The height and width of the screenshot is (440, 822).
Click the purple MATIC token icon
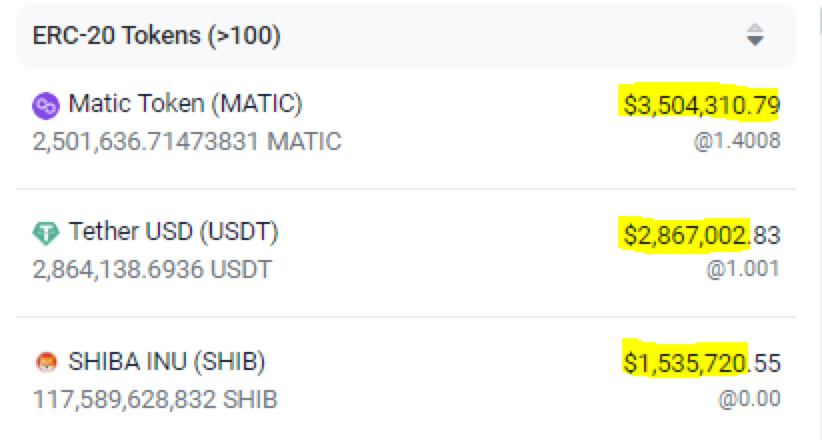point(46,105)
